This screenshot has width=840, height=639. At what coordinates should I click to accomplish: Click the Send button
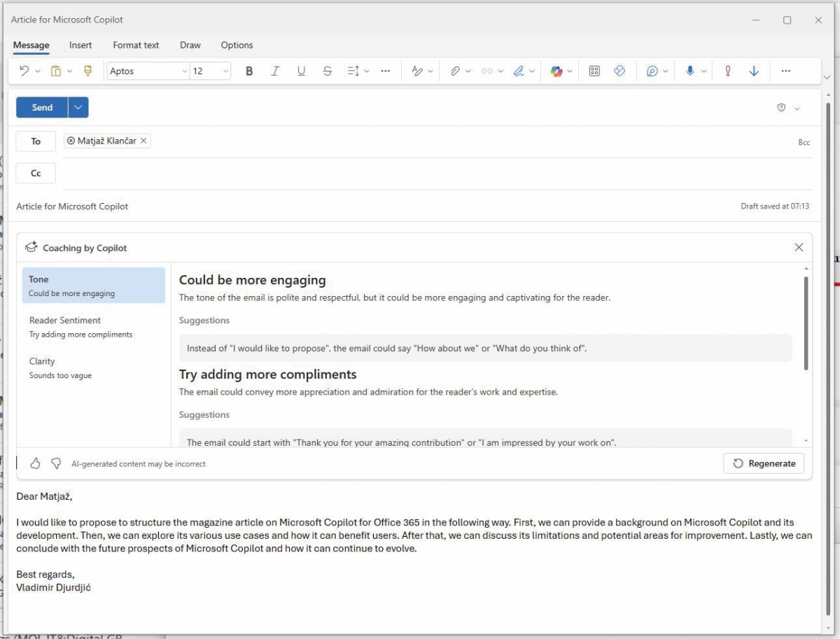[42, 107]
